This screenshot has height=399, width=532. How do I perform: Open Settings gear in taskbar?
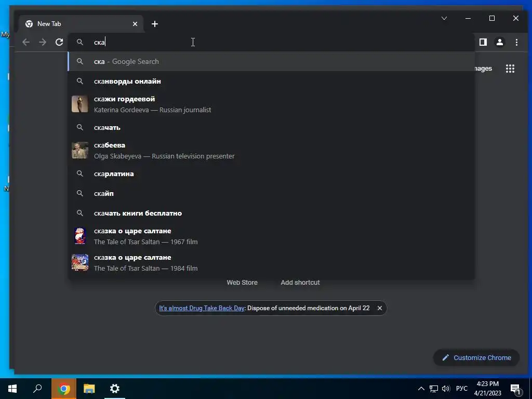[115, 389]
